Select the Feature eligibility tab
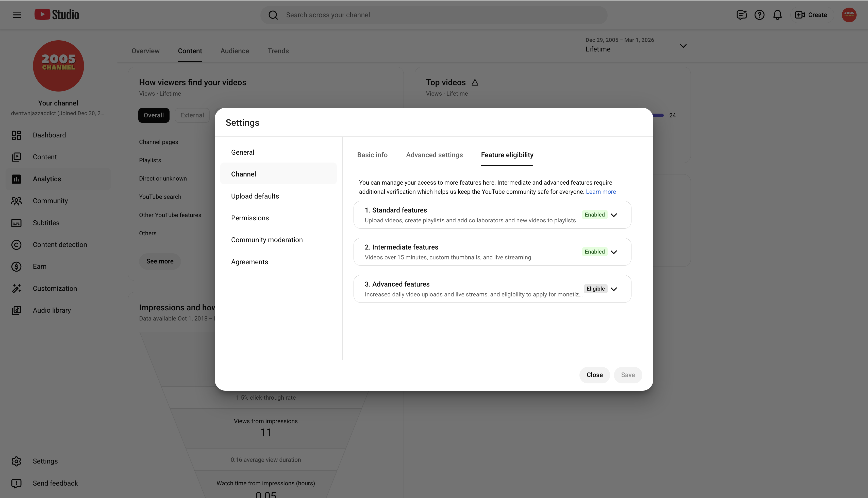The height and width of the screenshot is (498, 868). (507, 155)
